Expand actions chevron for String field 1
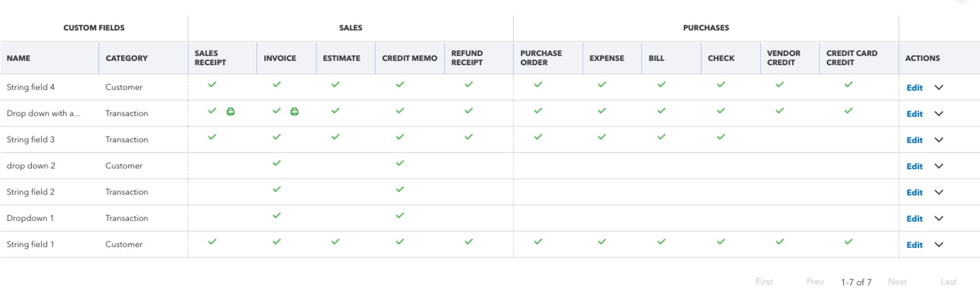This screenshot has height=291, width=980. pyautogui.click(x=939, y=245)
